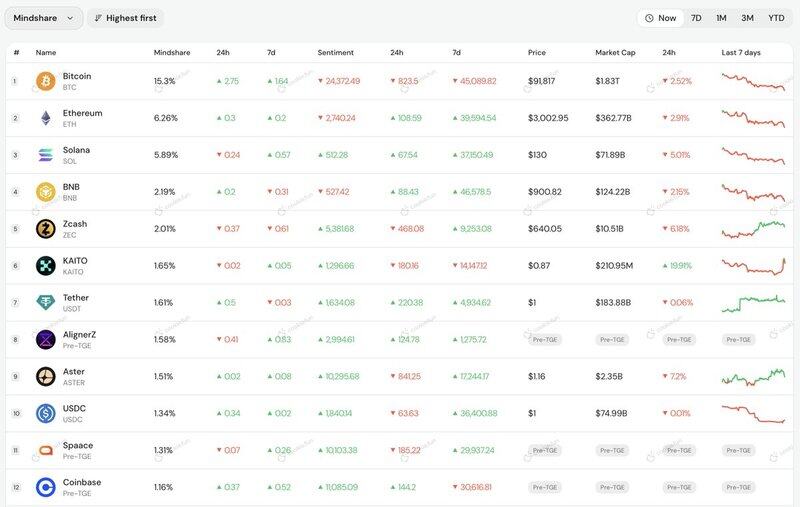Switch to the 1M time range
This screenshot has width=800, height=507.
coord(721,18)
